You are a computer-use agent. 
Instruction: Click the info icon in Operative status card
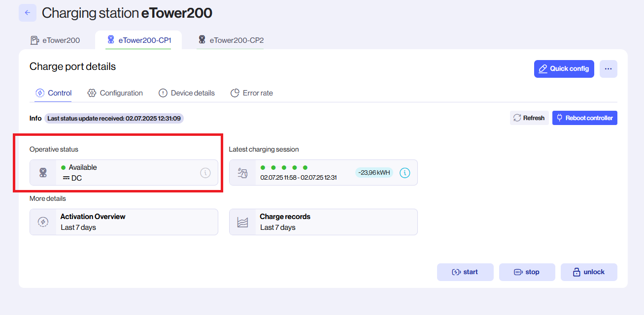[205, 173]
